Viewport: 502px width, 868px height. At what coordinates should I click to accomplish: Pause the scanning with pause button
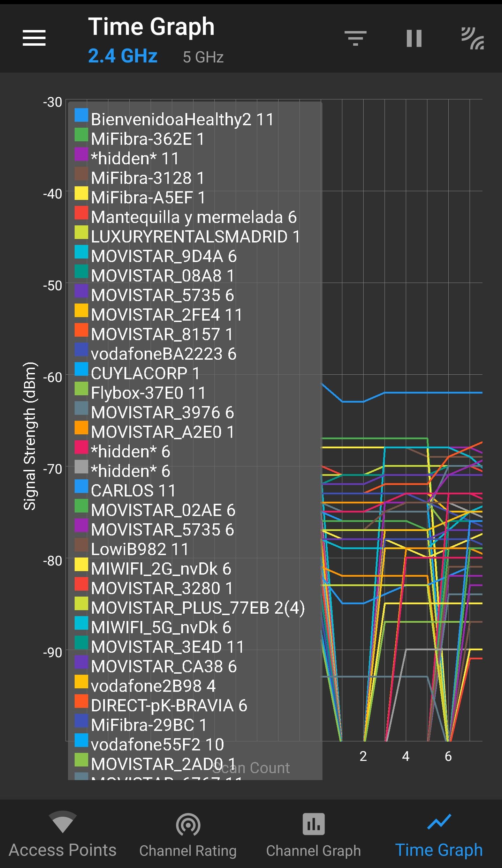(x=414, y=38)
